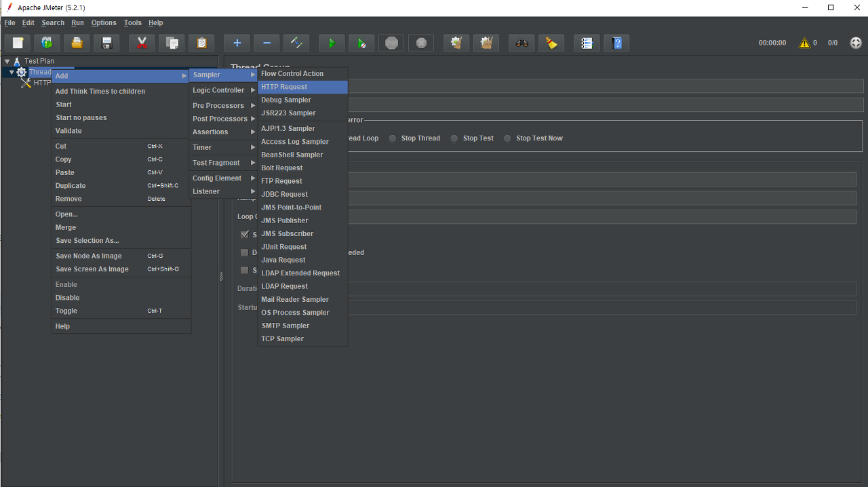Choose JDBC Request sampler
The height and width of the screenshot is (487, 868).
pyautogui.click(x=302, y=194)
